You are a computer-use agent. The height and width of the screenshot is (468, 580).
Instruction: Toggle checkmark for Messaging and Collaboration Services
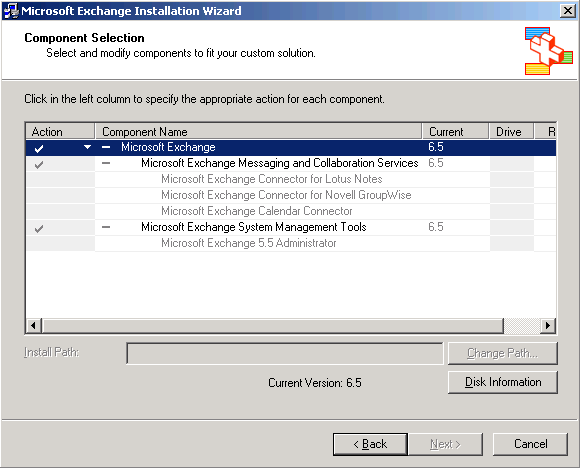pyautogui.click(x=39, y=164)
